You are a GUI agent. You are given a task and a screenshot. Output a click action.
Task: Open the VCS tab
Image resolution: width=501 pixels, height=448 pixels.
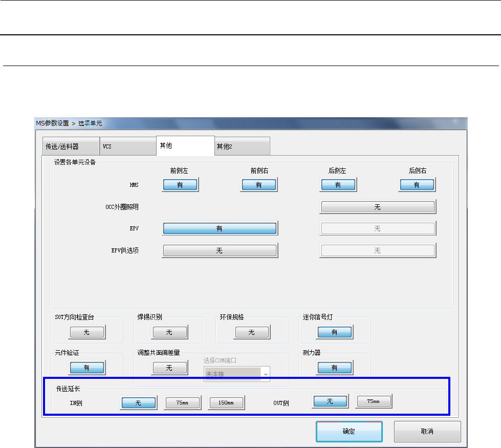128,146
